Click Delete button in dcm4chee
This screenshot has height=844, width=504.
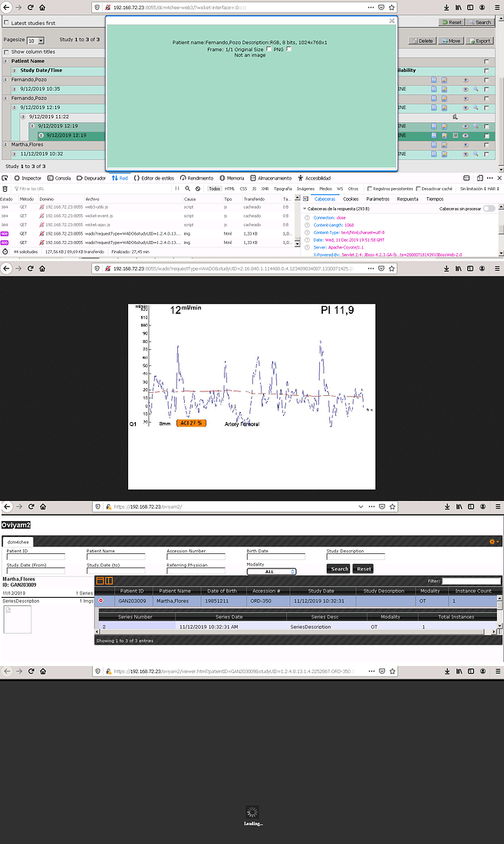422,41
